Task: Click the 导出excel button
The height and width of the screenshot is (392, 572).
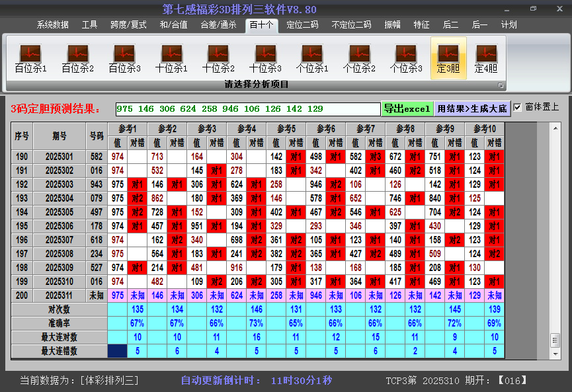Action: point(407,108)
